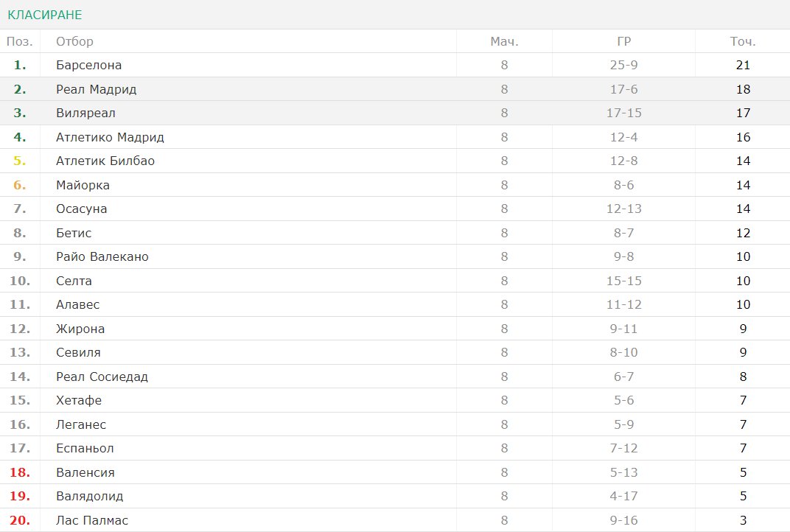Click the Точ. column header
Image resolution: width=790 pixels, height=532 pixels.
pyautogui.click(x=743, y=41)
